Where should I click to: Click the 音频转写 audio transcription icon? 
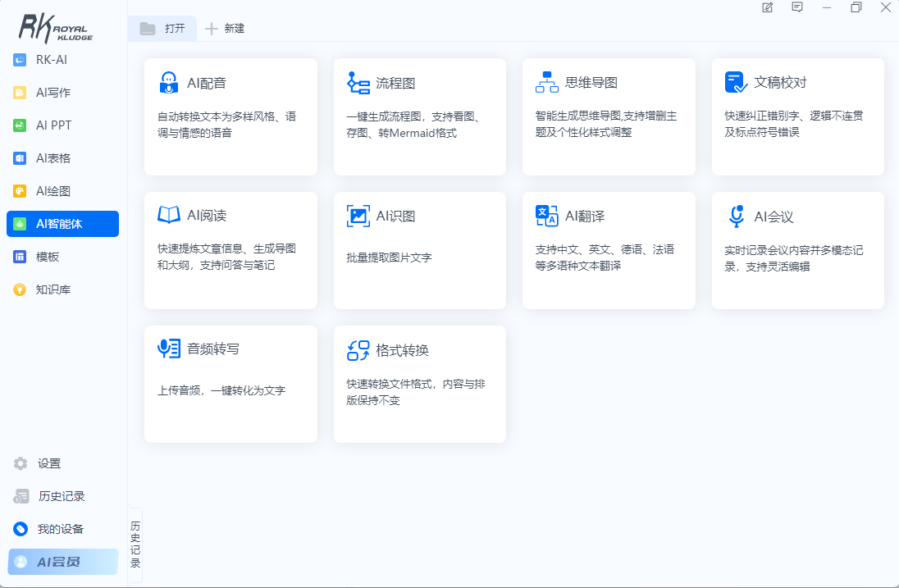pyautogui.click(x=169, y=349)
